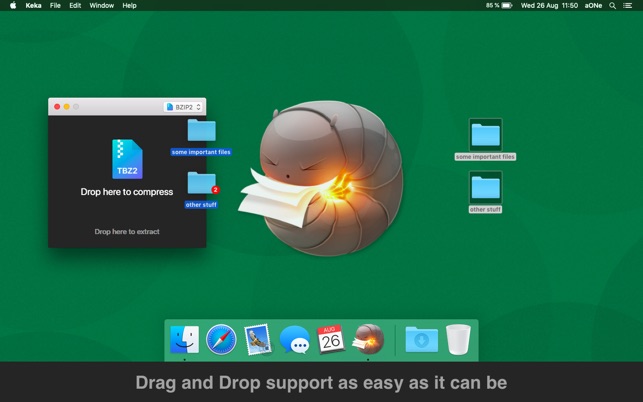
Task: Open Messages from the Dock
Action: pos(294,340)
